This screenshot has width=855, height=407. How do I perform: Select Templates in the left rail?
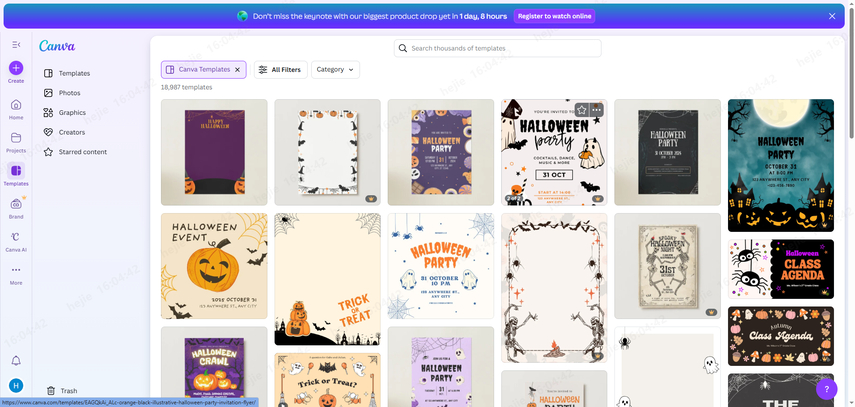pos(16,175)
